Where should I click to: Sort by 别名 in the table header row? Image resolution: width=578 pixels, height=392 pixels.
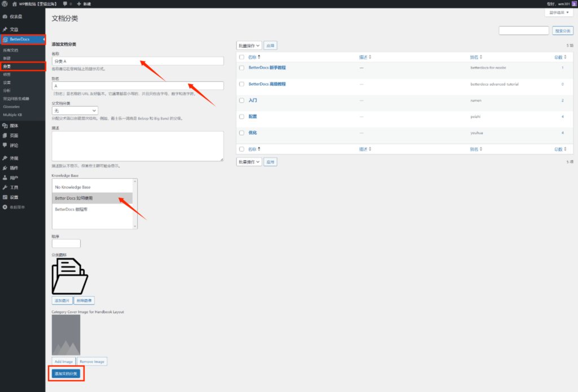click(476, 57)
